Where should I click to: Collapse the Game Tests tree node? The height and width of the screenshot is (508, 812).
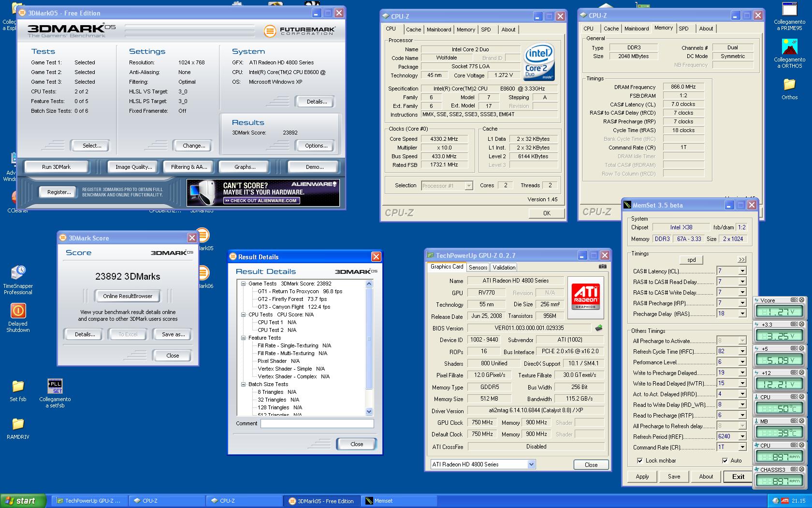[x=244, y=284]
